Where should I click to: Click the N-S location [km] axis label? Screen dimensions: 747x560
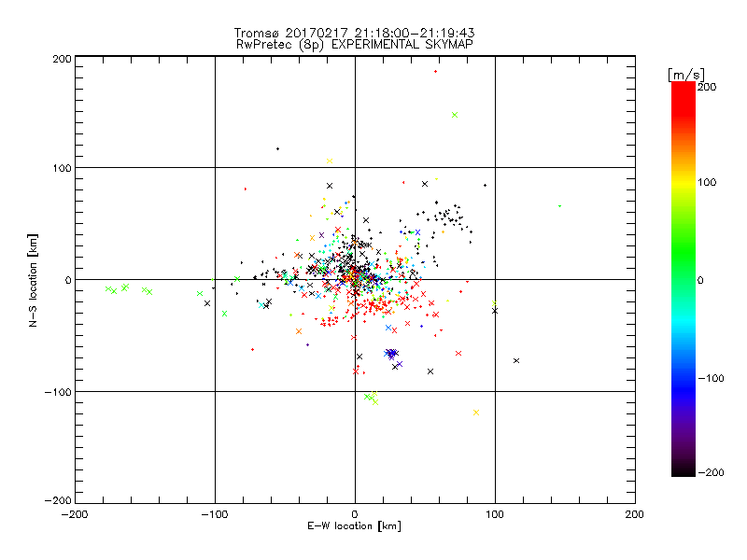[x=33, y=281]
